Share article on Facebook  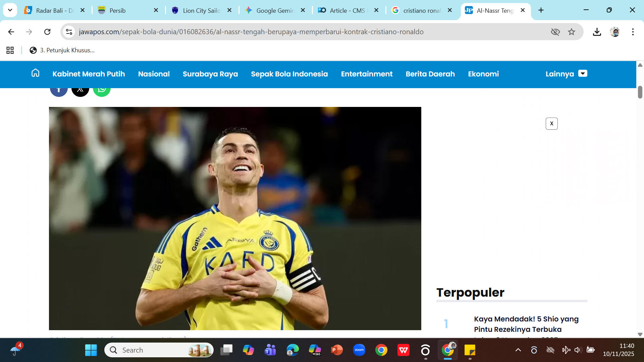click(x=59, y=92)
